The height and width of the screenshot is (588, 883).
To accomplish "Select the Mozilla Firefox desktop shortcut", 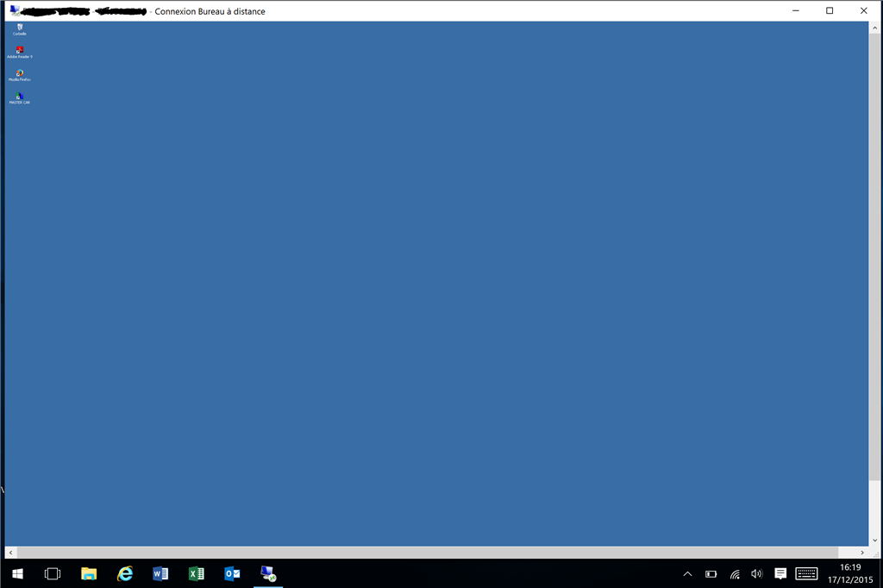I will pos(20,76).
